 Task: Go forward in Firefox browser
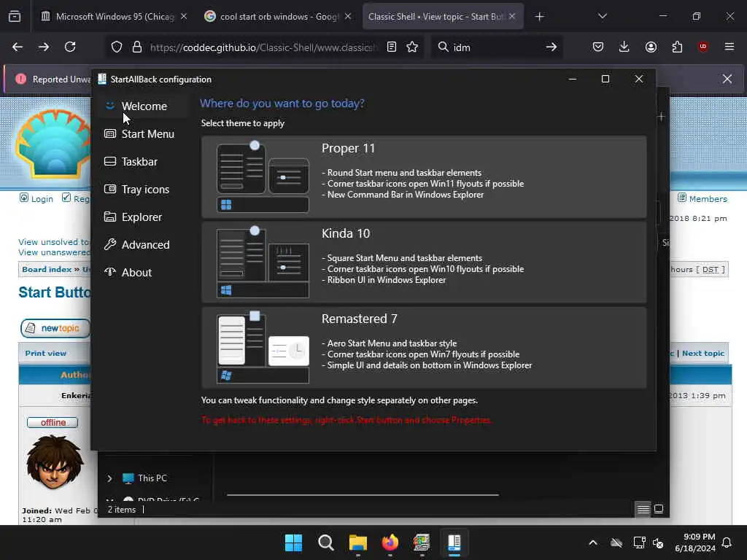point(43,47)
